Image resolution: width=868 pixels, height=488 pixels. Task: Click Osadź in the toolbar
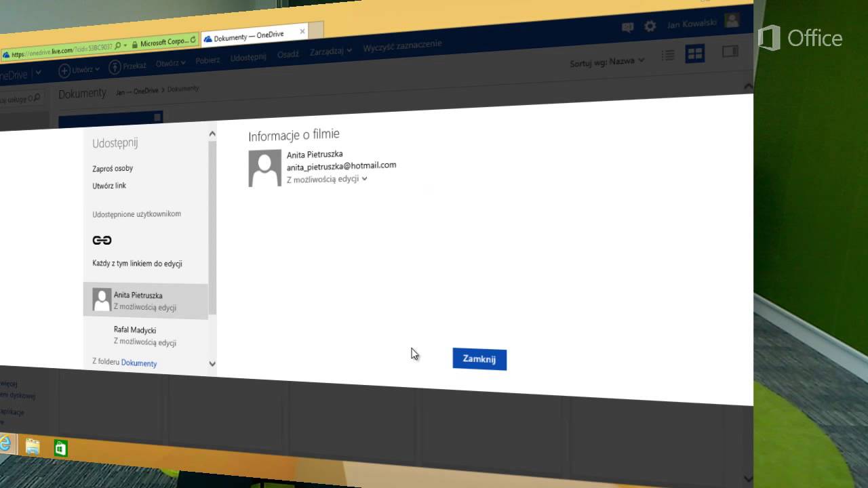point(288,54)
